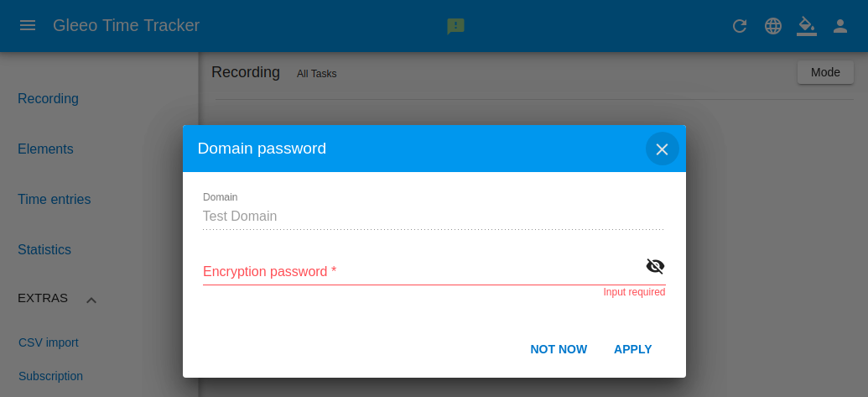This screenshot has height=397, width=868.
Task: Collapse the EXTRAS section chevron
Action: pyautogui.click(x=91, y=300)
